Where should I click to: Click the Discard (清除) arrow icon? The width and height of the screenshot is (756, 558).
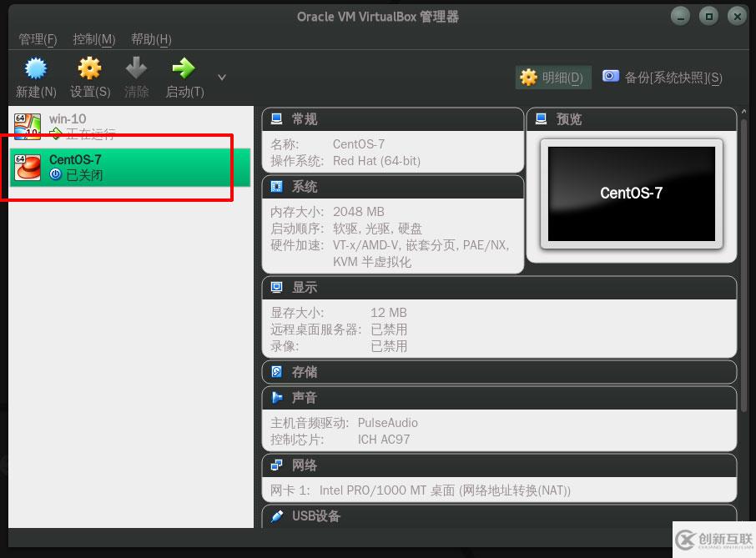[136, 68]
